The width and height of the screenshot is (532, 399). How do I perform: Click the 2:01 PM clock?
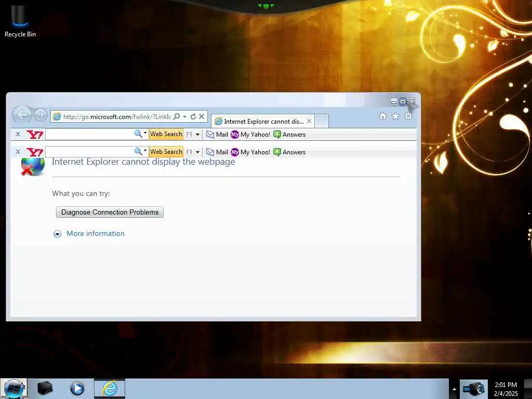coord(506,385)
